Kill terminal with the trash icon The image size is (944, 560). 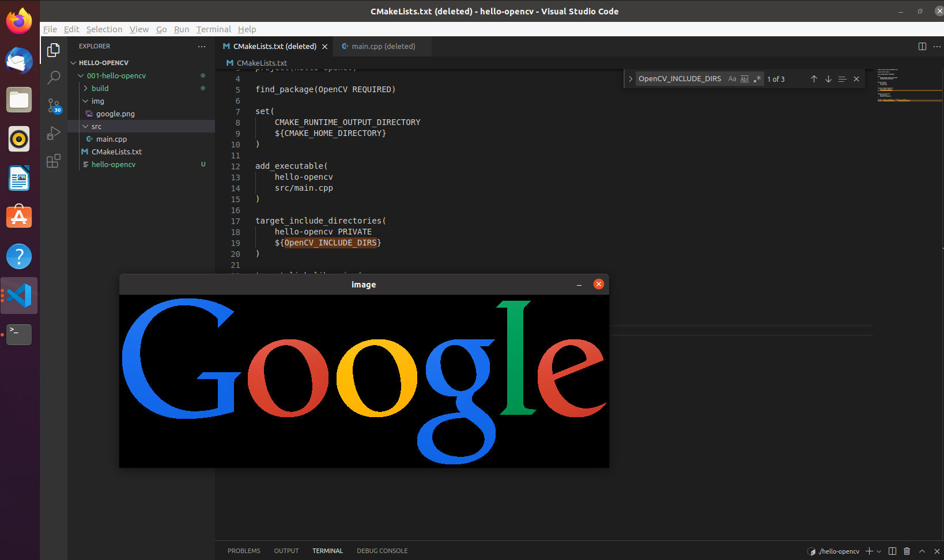coord(907,551)
